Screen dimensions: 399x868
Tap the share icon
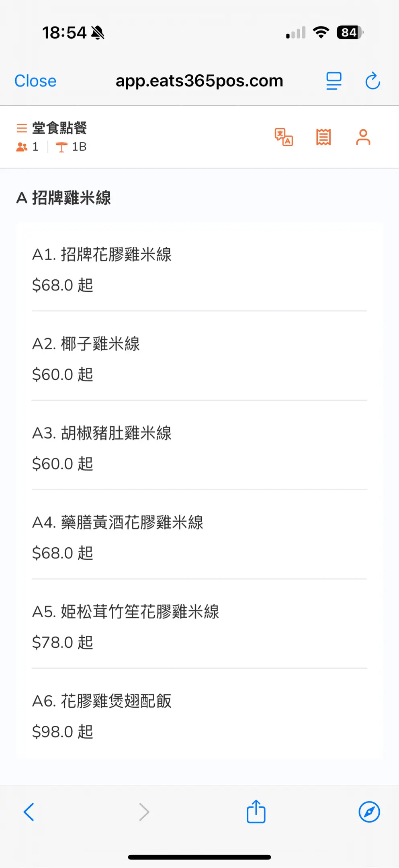pos(256,812)
